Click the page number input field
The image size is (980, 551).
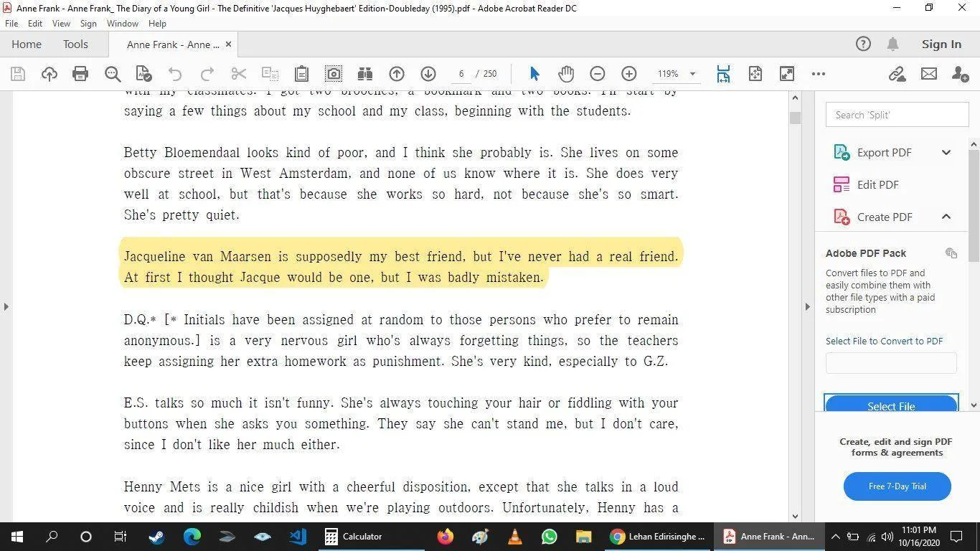(460, 73)
